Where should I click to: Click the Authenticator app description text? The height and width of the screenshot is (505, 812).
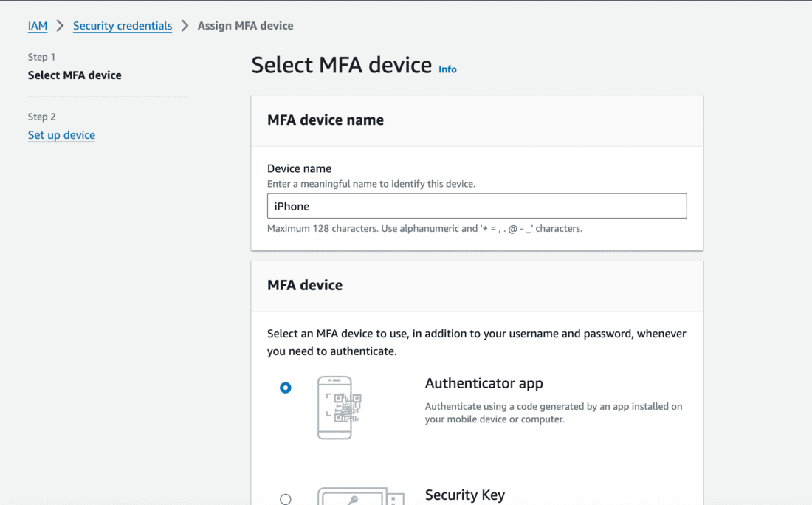pyautogui.click(x=553, y=413)
